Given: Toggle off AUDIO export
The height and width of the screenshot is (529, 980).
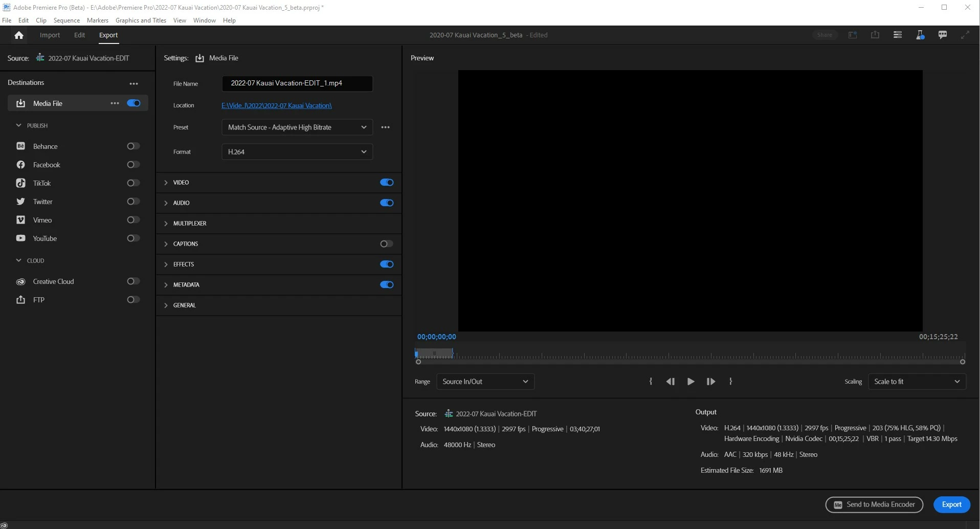Looking at the screenshot, I should click(x=387, y=203).
